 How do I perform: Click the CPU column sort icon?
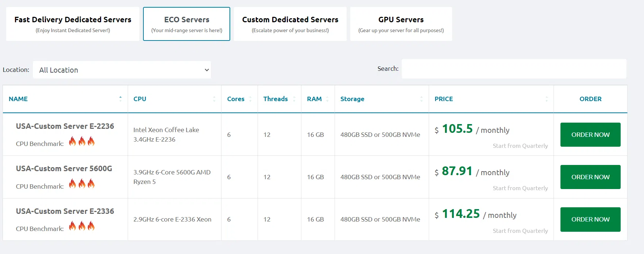point(214,99)
